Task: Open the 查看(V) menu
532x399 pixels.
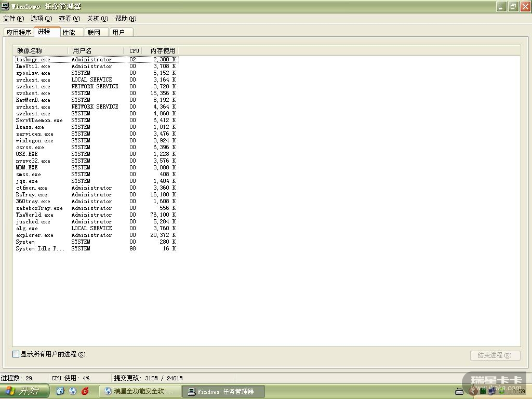Action: 70,19
